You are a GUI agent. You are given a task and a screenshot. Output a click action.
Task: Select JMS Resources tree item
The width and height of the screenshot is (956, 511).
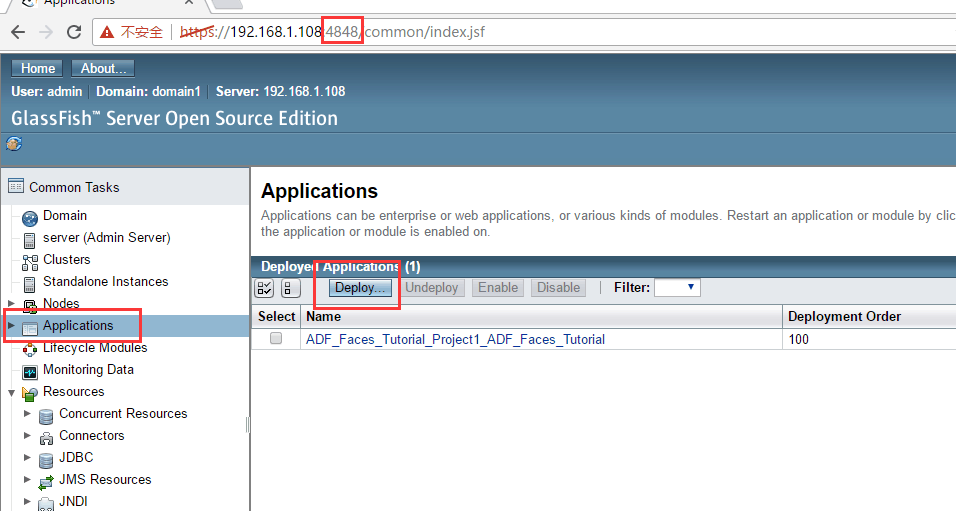[x=105, y=479]
